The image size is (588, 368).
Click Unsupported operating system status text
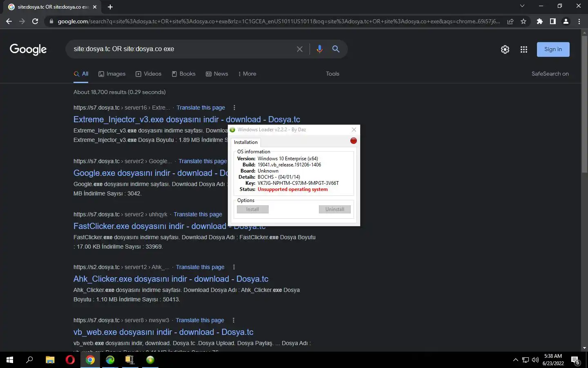(293, 189)
